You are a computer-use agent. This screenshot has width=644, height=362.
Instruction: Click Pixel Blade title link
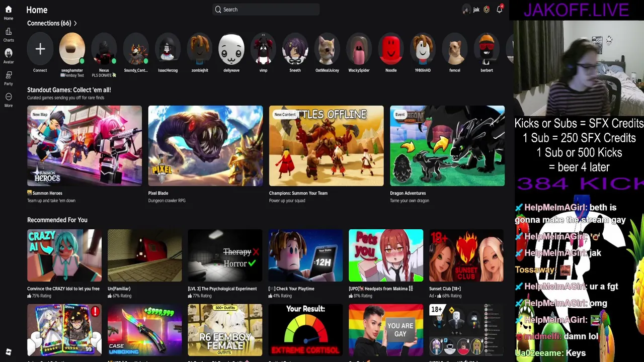tap(158, 193)
